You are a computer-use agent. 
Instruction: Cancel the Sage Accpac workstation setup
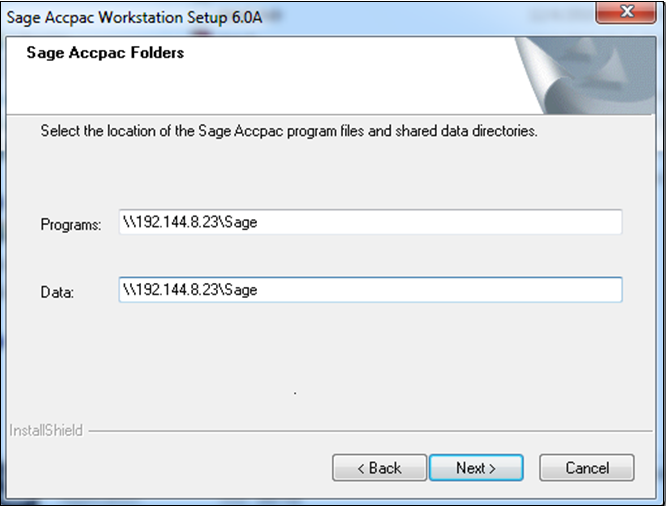pyautogui.click(x=587, y=468)
